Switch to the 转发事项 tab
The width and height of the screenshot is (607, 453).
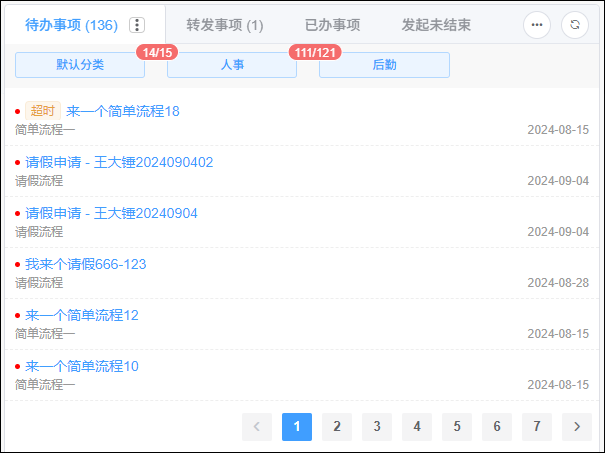pos(225,25)
